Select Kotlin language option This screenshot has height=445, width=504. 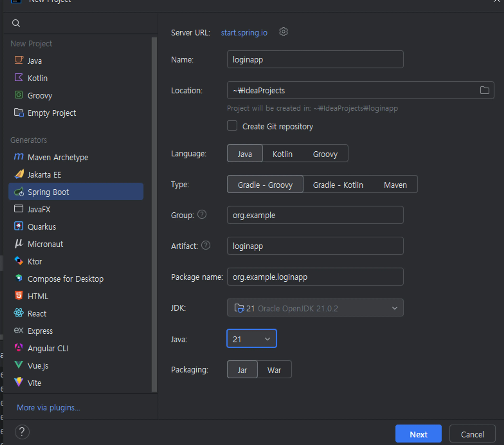point(282,153)
